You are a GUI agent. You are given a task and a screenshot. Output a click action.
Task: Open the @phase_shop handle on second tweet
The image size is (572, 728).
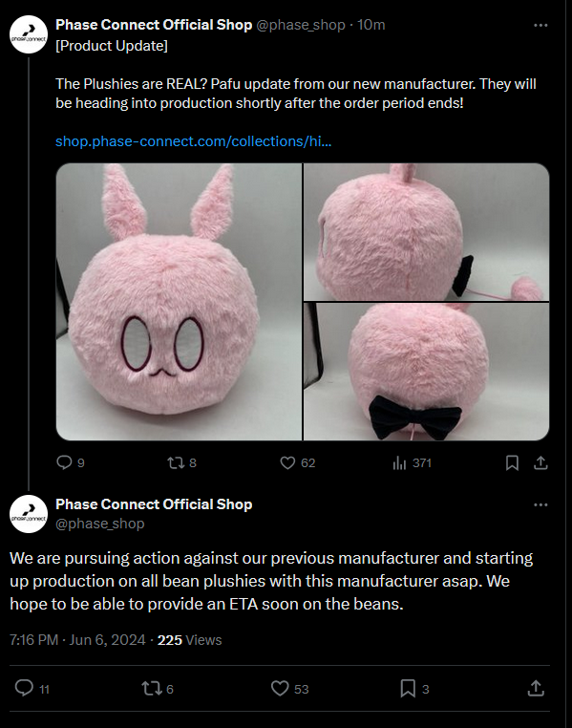click(100, 524)
